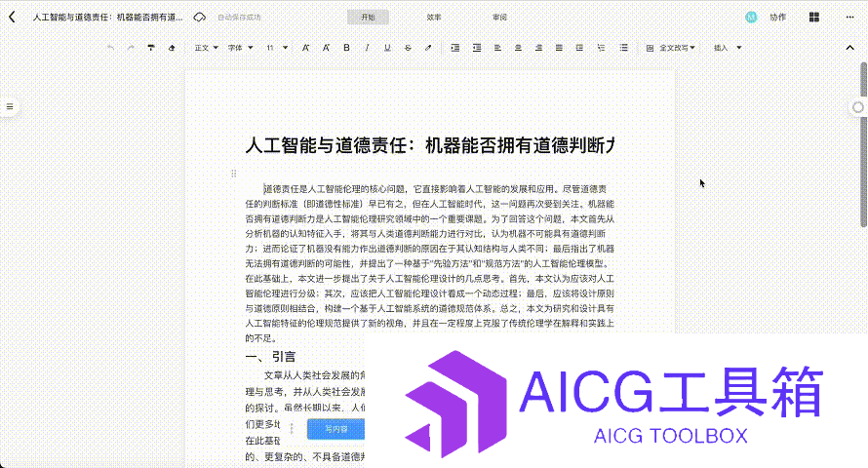Click the 写内容 button
This screenshot has width=868, height=468.
tap(336, 429)
